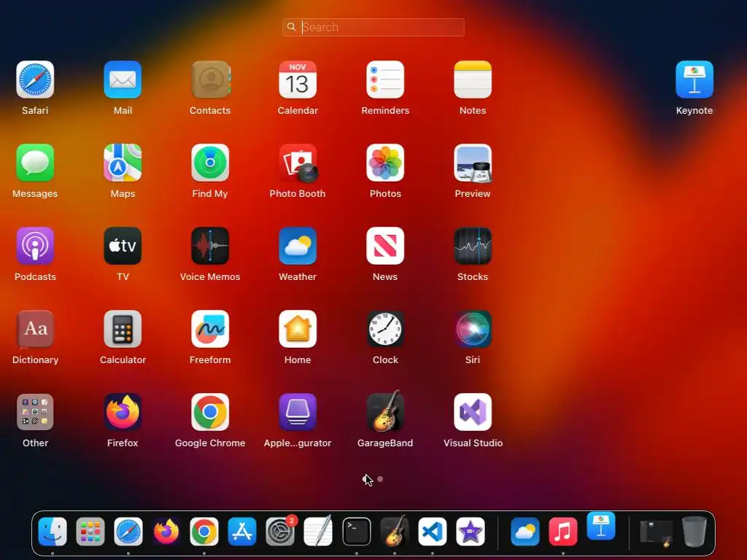Open iMovie from the Dock
The image size is (747, 560).
(x=471, y=532)
